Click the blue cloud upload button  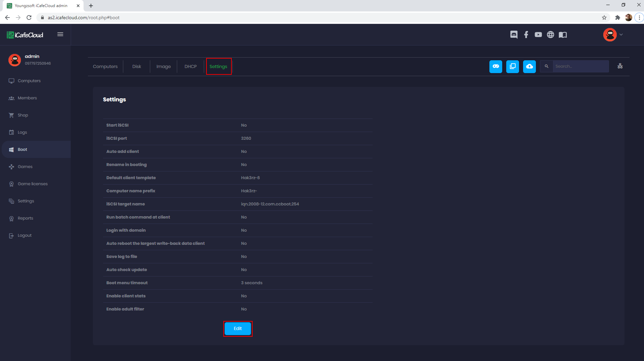[529, 66]
